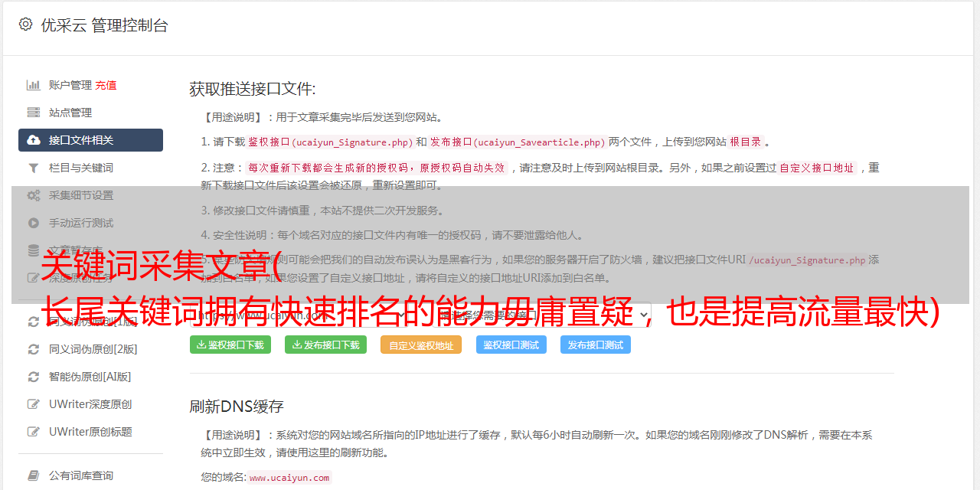This screenshot has width=980, height=490.
Task: Click the www.ucaiyun.com domain text
Action: (289, 477)
